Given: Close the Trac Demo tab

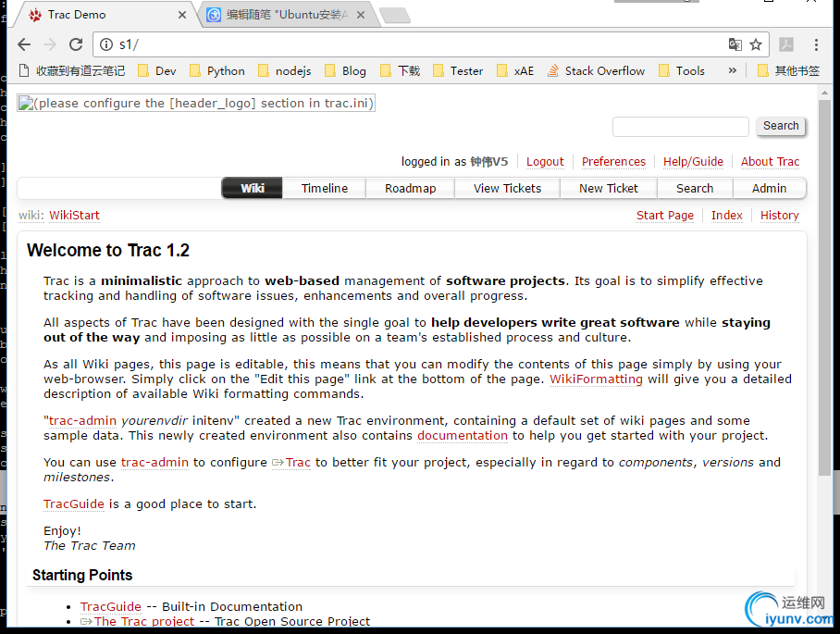Looking at the screenshot, I should tap(182, 15).
